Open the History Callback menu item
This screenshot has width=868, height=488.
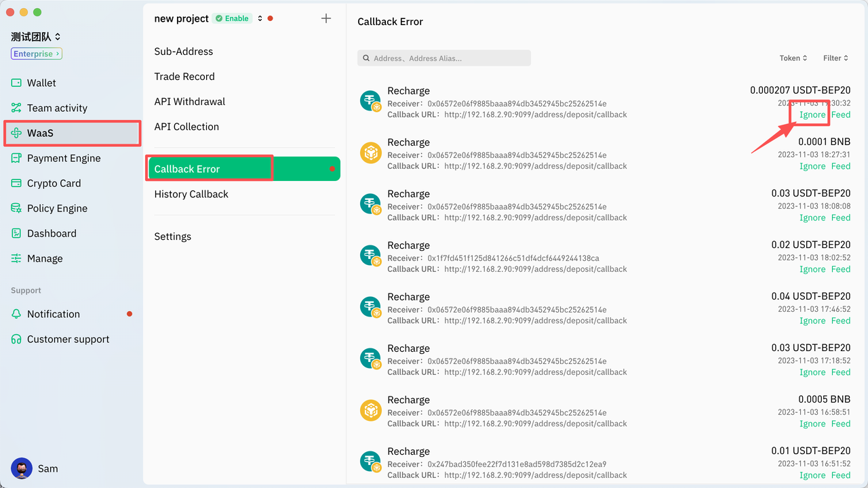tap(191, 194)
